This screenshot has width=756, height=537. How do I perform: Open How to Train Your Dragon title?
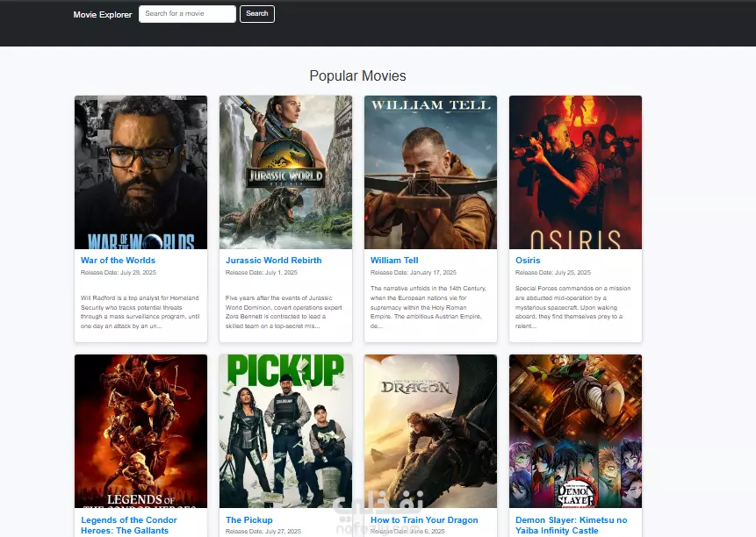pyautogui.click(x=424, y=520)
